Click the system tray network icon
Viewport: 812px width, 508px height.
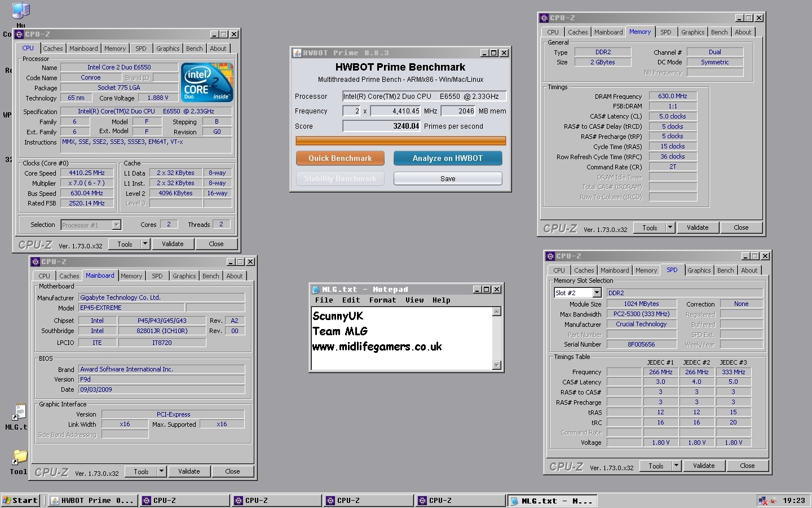[x=763, y=501]
